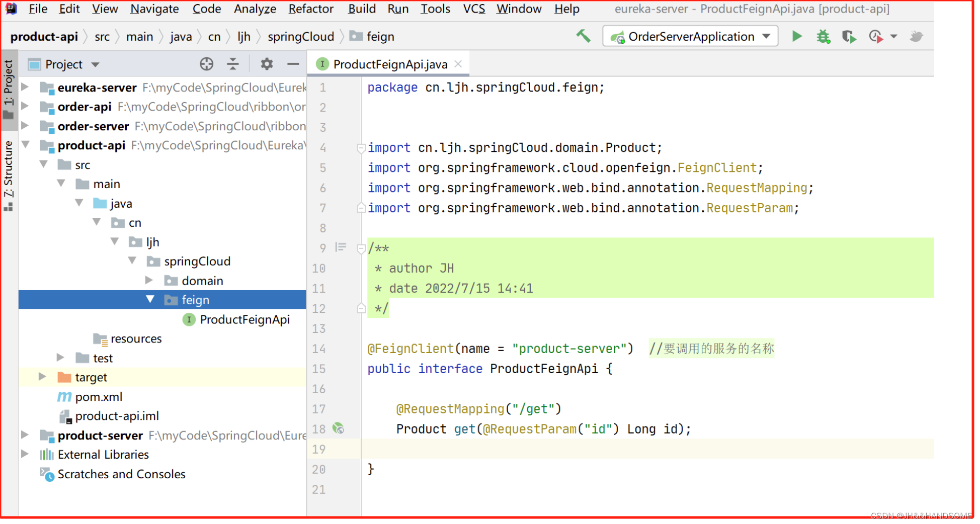
Task: Open the Tools menu
Action: 437,9
